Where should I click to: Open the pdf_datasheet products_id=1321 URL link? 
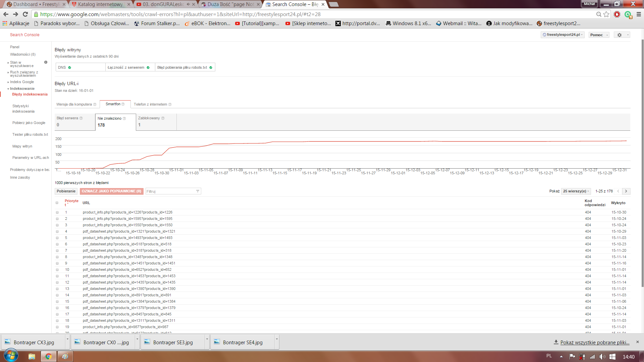coord(129,231)
